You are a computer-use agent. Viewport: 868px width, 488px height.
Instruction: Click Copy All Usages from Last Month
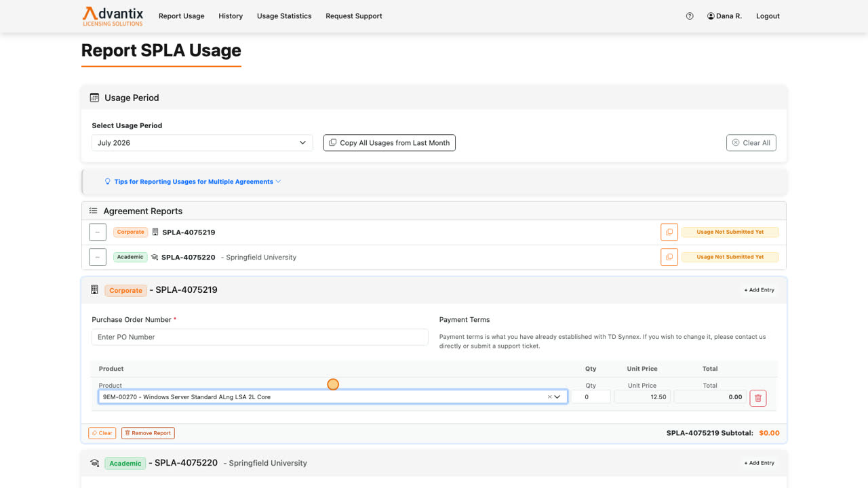pyautogui.click(x=389, y=143)
